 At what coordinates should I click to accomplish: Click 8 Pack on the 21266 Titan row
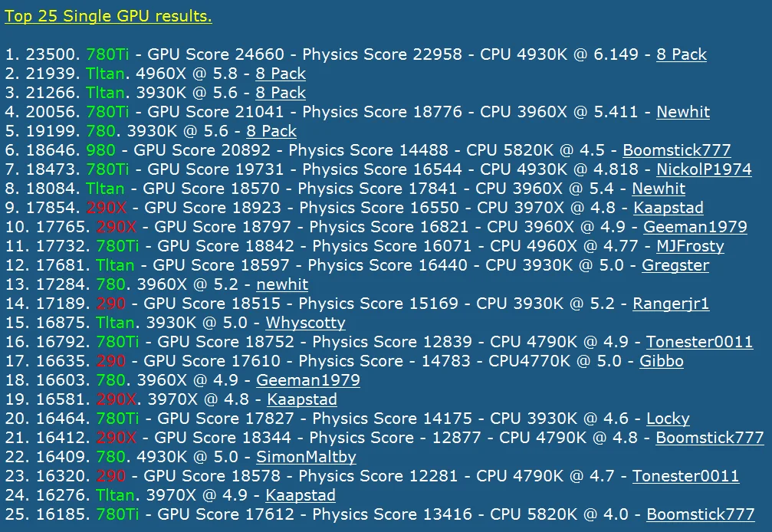[x=281, y=93]
